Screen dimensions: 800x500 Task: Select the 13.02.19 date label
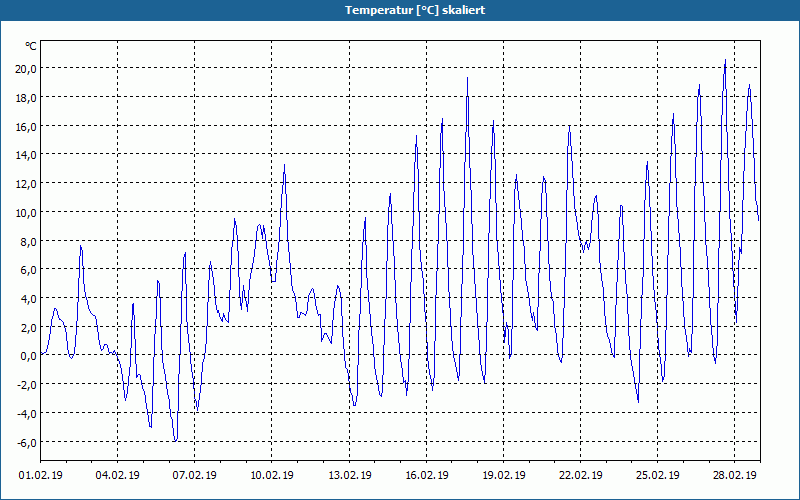pyautogui.click(x=349, y=475)
